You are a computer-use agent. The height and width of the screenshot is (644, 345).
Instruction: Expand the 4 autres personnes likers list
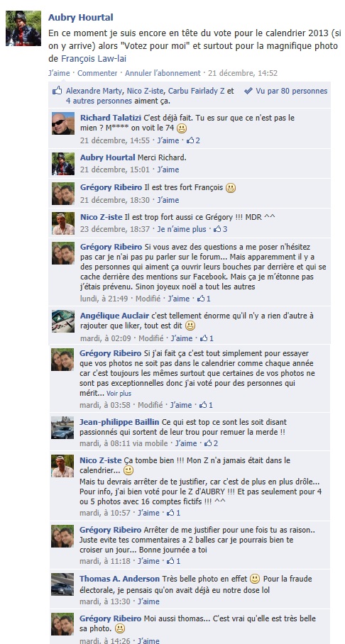tap(99, 101)
